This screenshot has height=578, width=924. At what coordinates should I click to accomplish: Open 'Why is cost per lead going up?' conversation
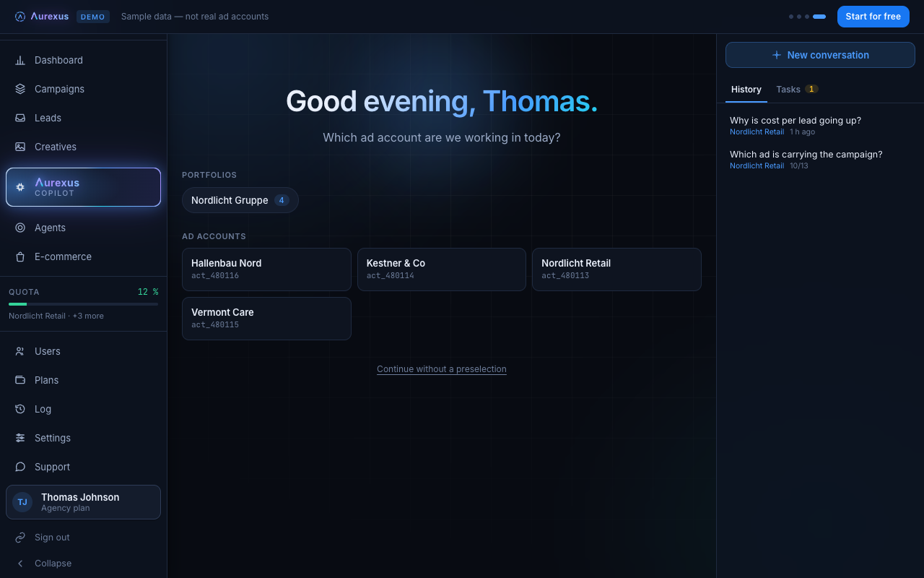(x=820, y=126)
